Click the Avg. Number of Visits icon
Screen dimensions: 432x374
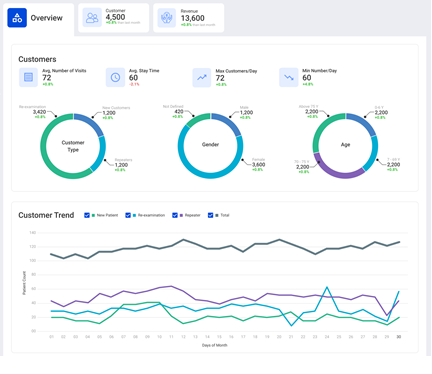pyautogui.click(x=28, y=77)
